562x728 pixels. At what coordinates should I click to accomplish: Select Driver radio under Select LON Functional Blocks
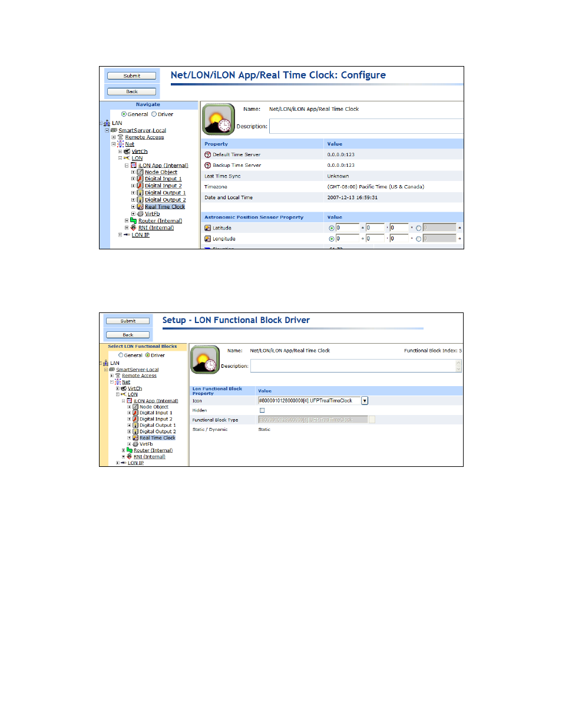pyautogui.click(x=148, y=355)
